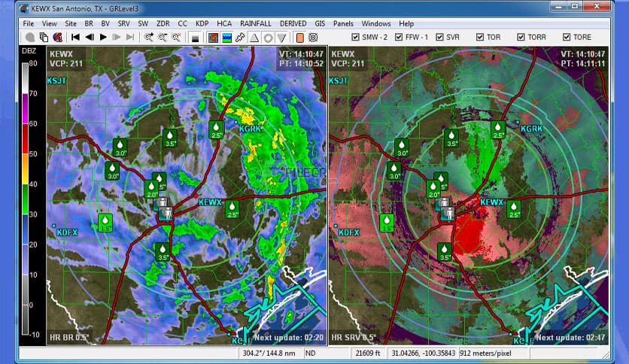Expand the DERIVED products menu
Screen dimensions: 629x364
293,23
